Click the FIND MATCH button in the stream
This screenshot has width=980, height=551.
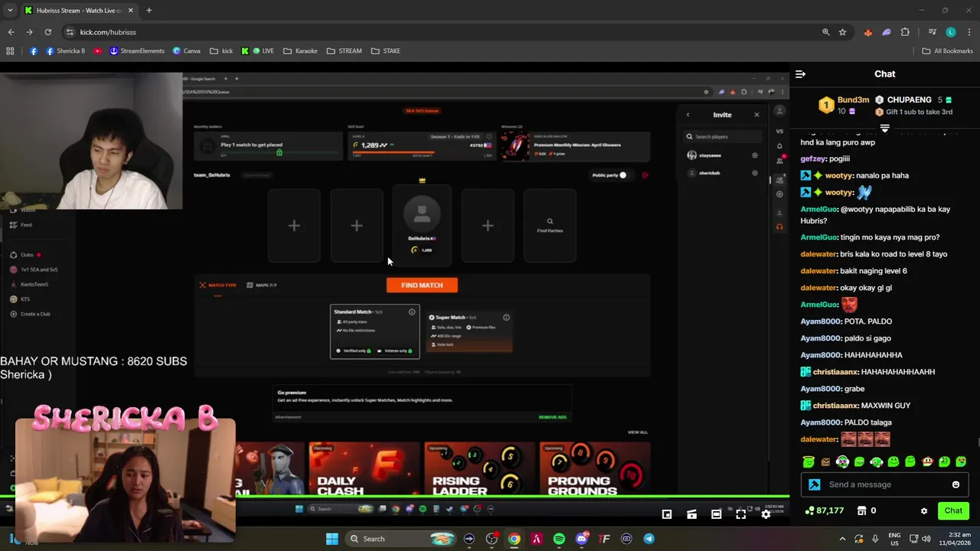tap(422, 285)
